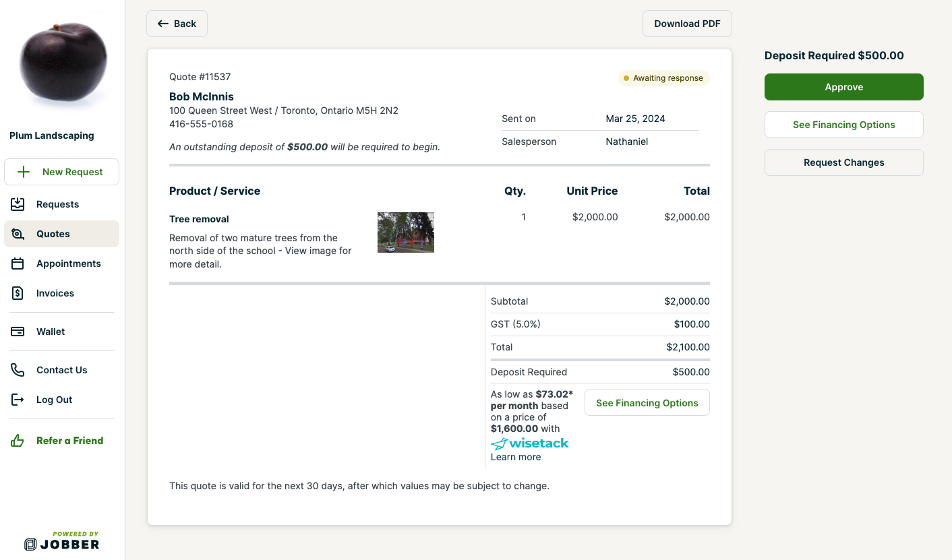
Task: Open the Powered by Jobber logo
Action: [62, 540]
